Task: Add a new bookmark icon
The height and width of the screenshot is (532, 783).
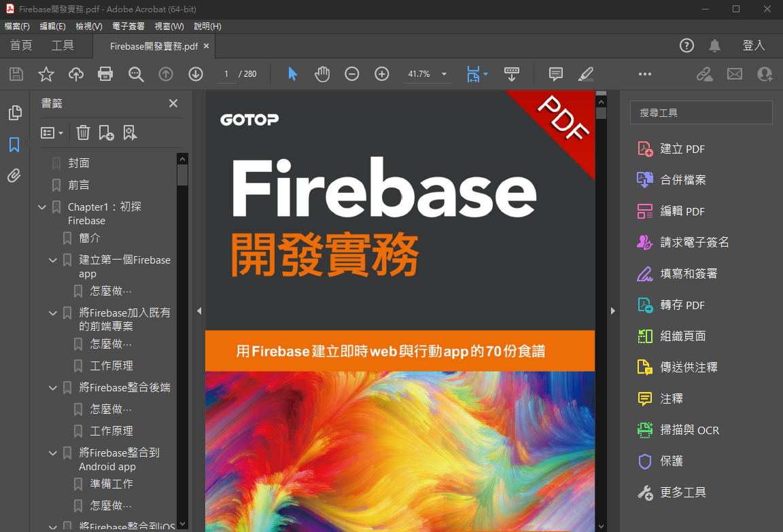Action: [x=106, y=132]
